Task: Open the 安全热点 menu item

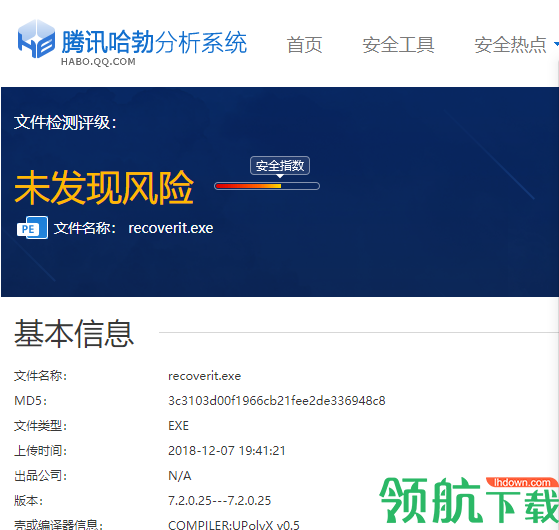Action: coord(510,45)
